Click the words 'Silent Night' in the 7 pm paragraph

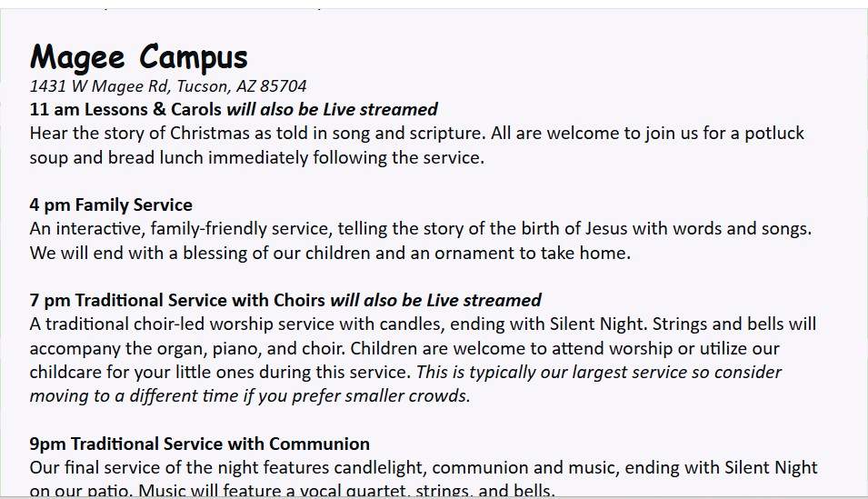pos(595,324)
